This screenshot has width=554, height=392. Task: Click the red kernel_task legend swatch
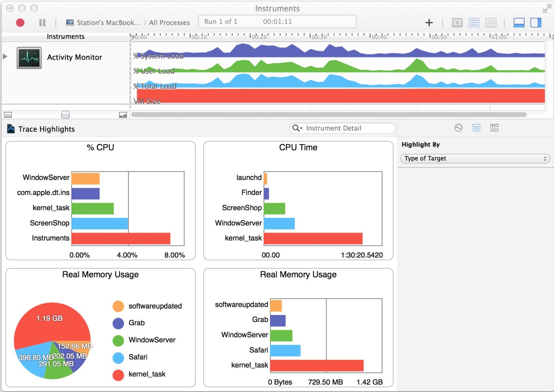(118, 375)
